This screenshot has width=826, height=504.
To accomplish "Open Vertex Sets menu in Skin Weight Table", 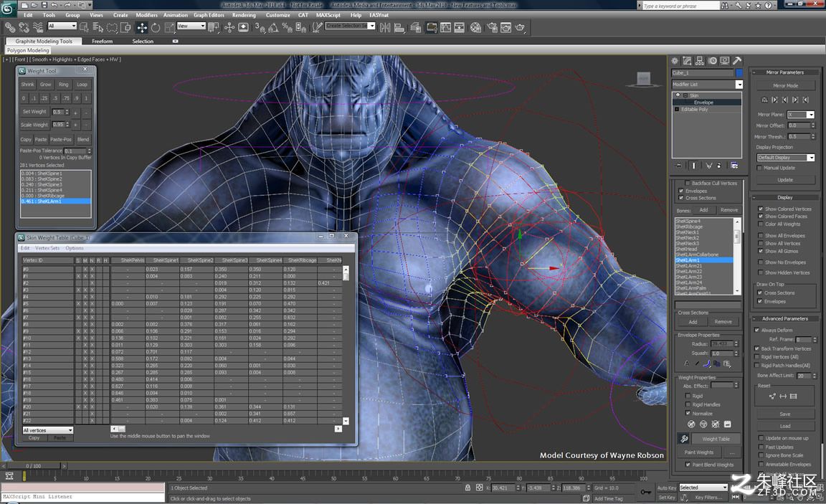I will (47, 248).
